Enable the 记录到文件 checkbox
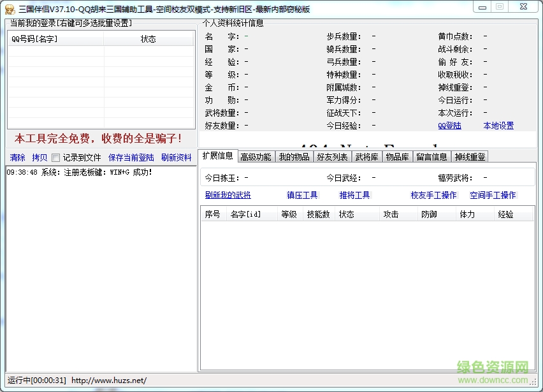Screen dimensions: 543x392 55,157
